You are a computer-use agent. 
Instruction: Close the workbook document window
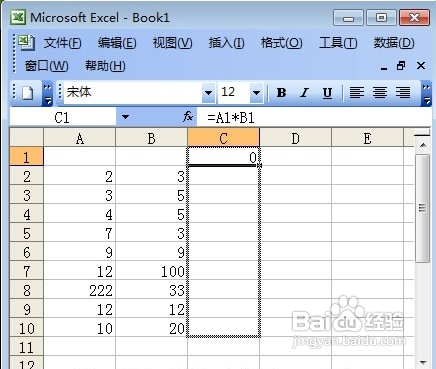(421, 66)
